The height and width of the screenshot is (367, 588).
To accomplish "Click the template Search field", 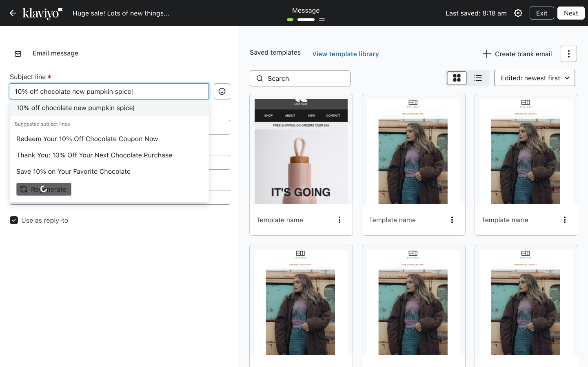I will (x=300, y=78).
